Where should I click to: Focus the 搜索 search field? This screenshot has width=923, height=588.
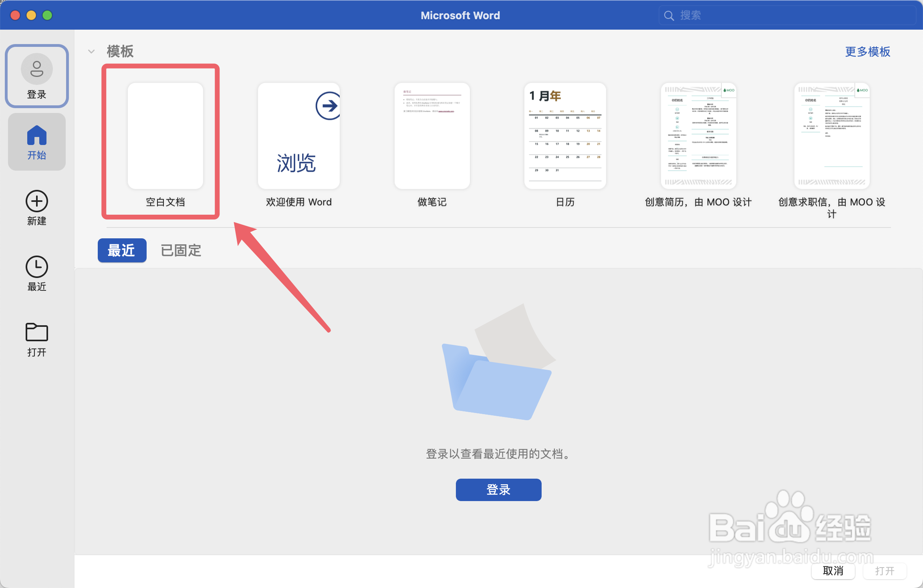[788, 16]
